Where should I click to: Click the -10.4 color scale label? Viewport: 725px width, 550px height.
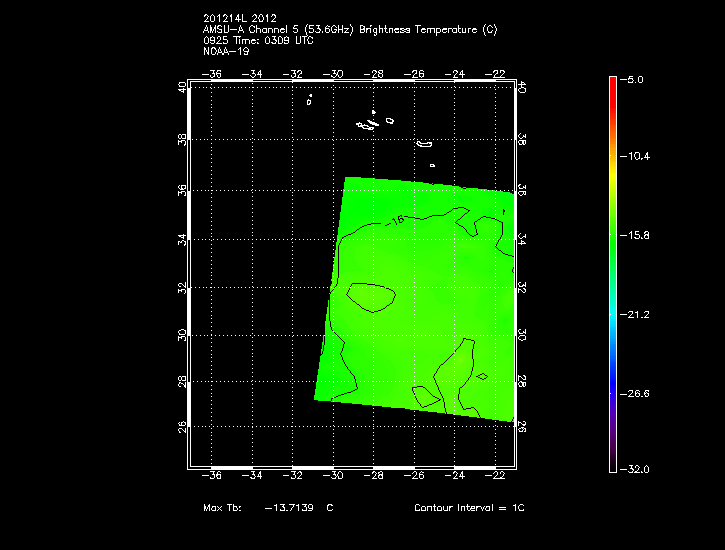tap(639, 157)
